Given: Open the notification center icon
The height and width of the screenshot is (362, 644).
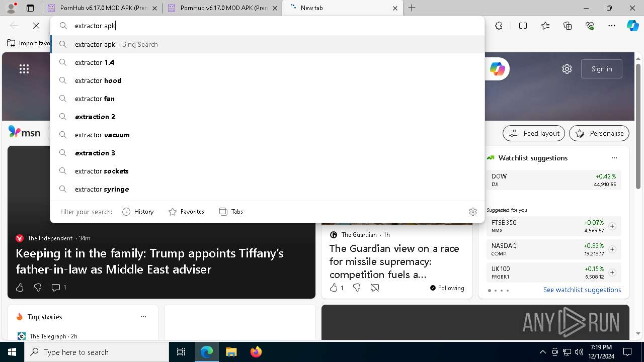Looking at the screenshot, I should point(627,352).
